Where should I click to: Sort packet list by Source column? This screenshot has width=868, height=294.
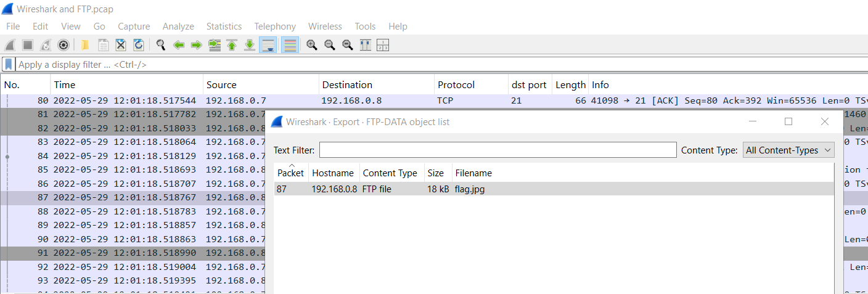(261, 85)
